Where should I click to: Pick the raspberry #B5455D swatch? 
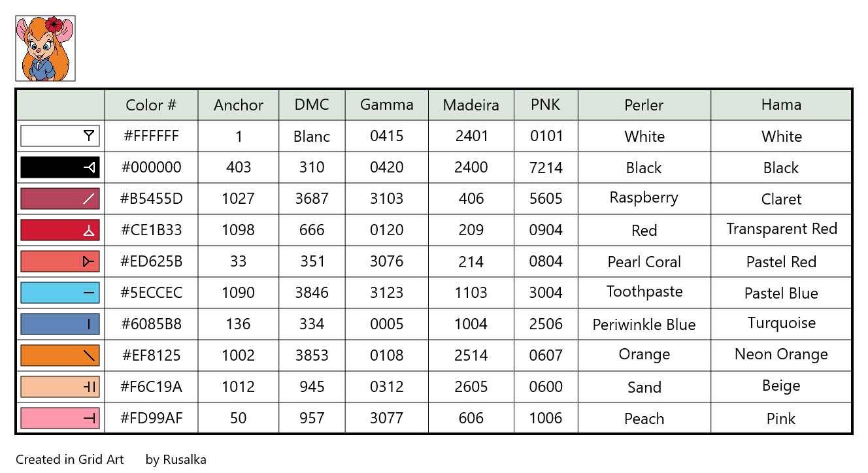tap(60, 199)
